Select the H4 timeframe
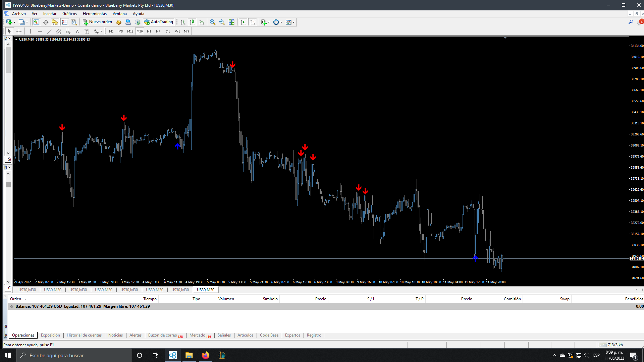Viewport: 644px width, 362px height. click(x=158, y=31)
